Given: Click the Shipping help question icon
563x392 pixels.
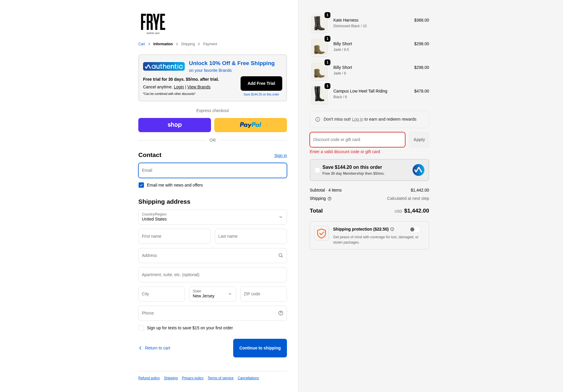Looking at the screenshot, I should [x=330, y=199].
